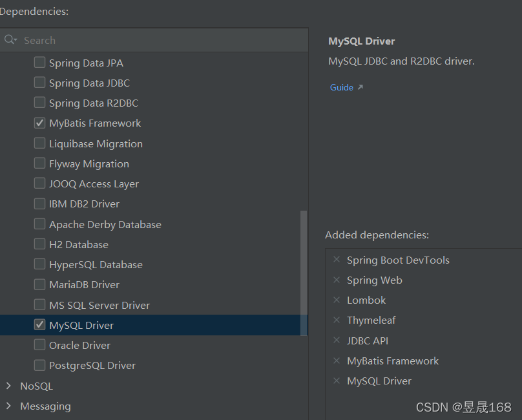The width and height of the screenshot is (522, 420).
Task: Uncheck the MyBatis Framework checkbox
Action: pos(39,123)
